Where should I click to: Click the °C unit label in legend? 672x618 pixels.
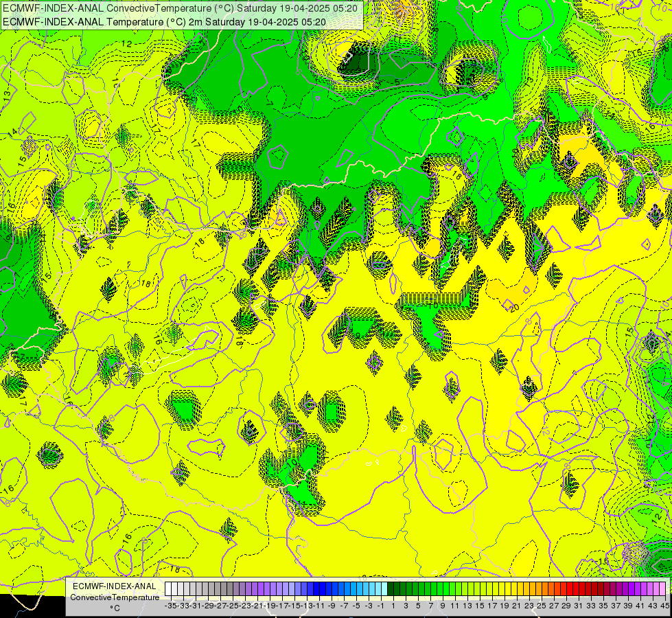[x=115, y=608]
